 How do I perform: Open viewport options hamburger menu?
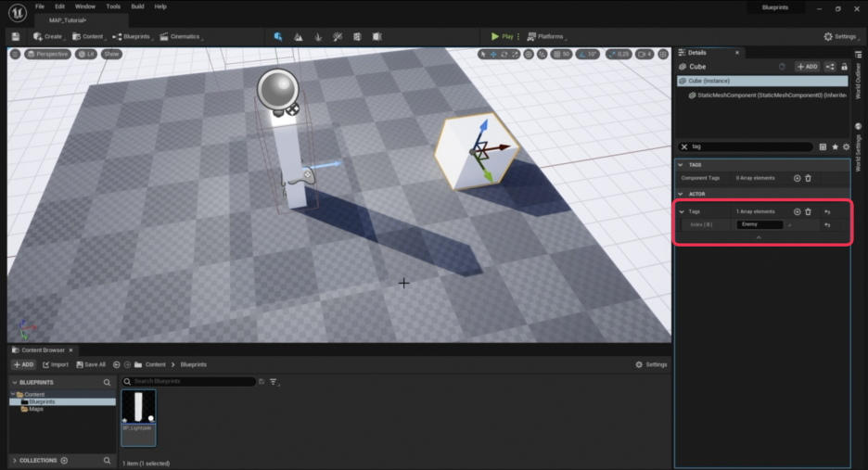(16, 55)
